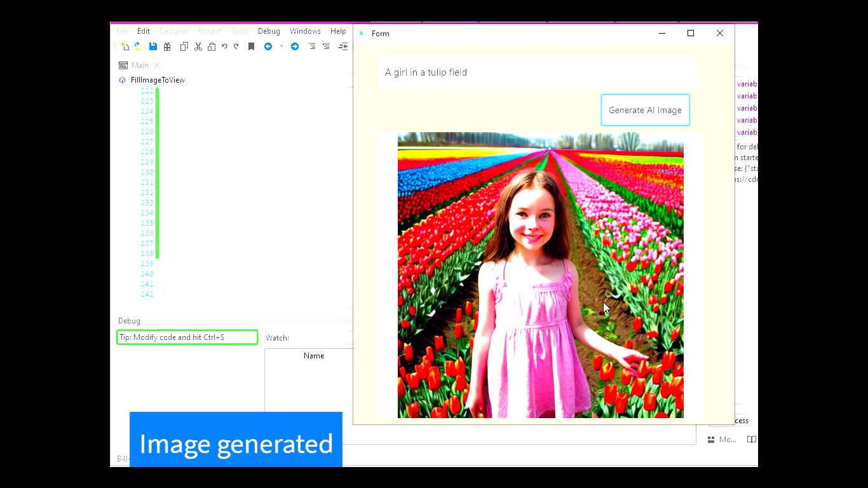Navigate backward with the blue left arrow

[268, 46]
